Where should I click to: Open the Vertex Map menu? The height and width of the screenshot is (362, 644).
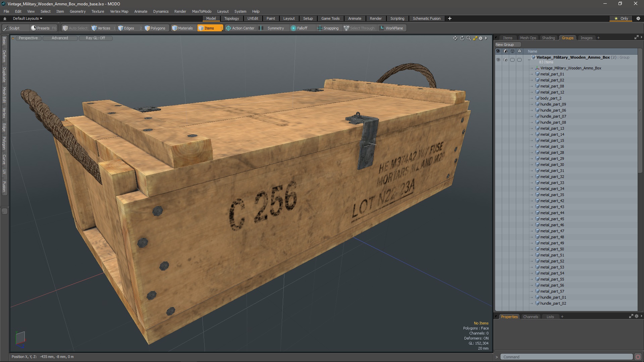click(x=119, y=11)
